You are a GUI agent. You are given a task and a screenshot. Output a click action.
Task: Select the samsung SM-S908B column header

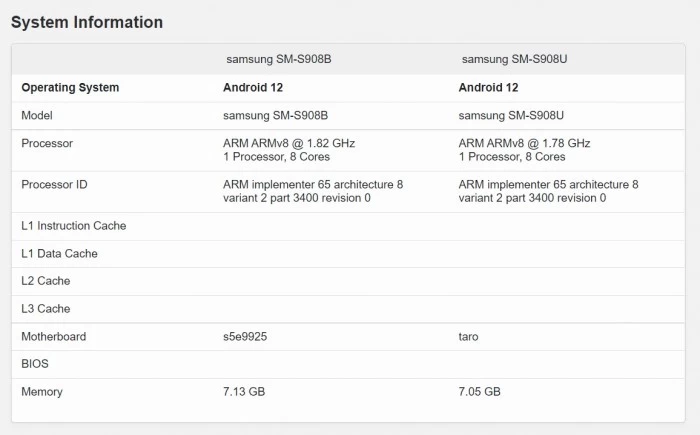(278, 60)
